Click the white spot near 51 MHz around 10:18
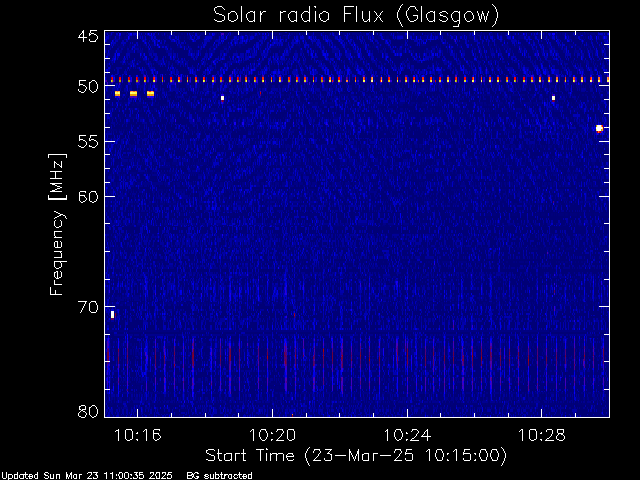 (x=222, y=98)
